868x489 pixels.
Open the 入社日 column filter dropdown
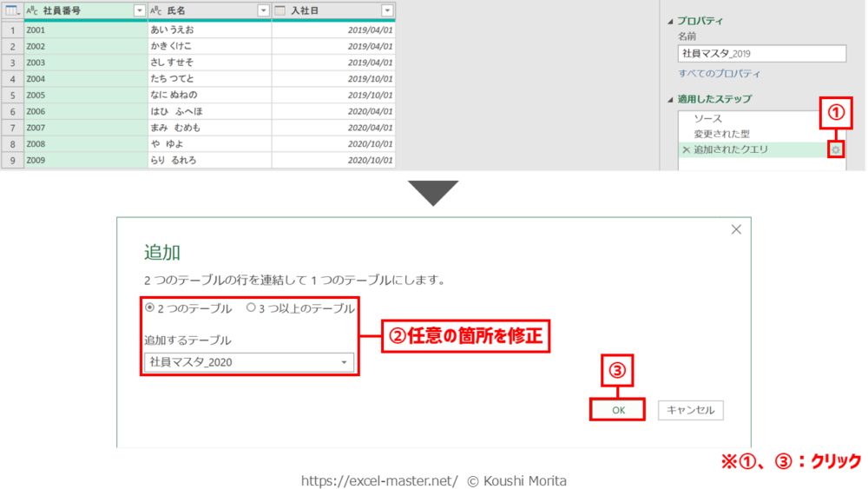(387, 10)
